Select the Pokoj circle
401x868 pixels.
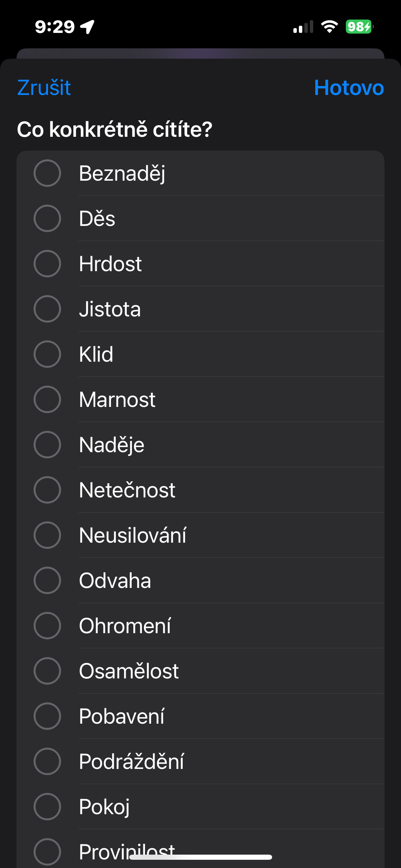(47, 807)
